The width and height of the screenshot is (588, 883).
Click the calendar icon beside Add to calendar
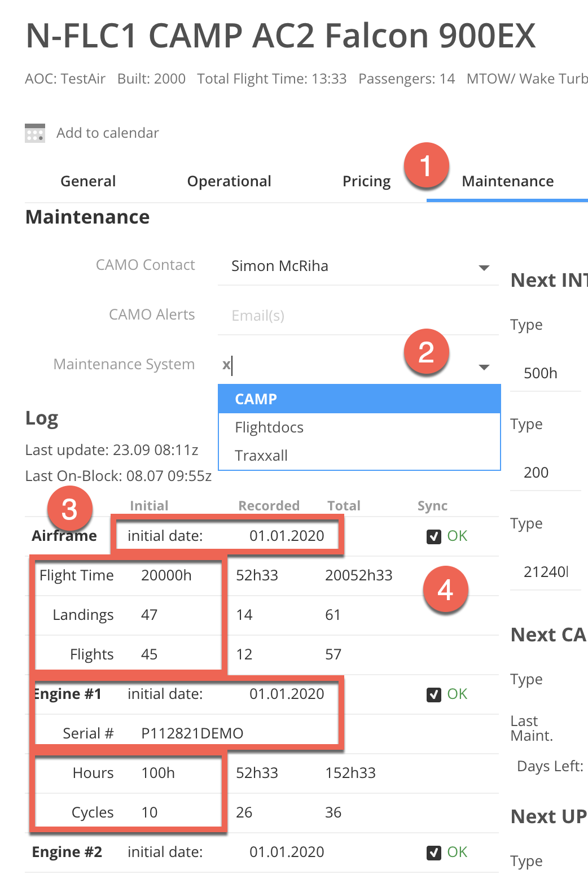click(35, 133)
